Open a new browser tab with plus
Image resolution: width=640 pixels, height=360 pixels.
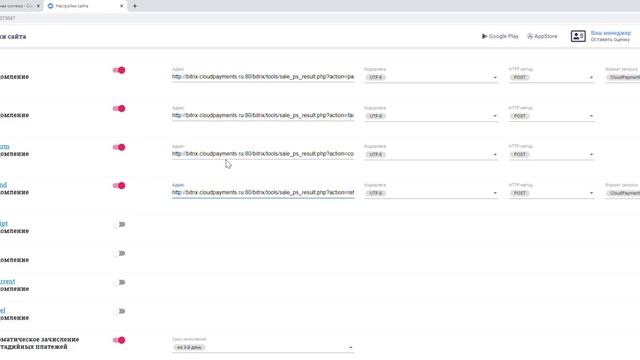click(x=135, y=6)
